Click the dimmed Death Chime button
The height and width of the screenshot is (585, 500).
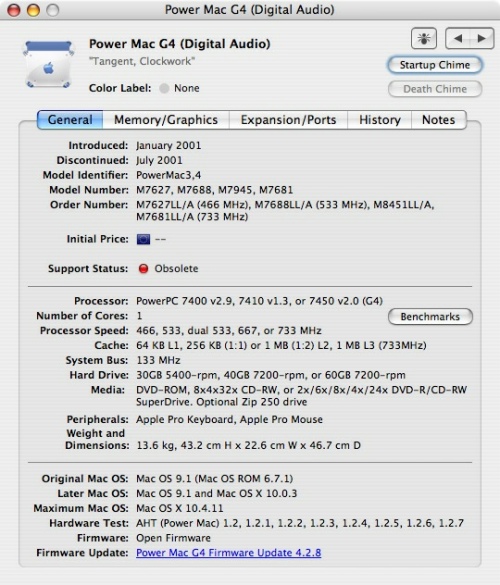tap(435, 89)
